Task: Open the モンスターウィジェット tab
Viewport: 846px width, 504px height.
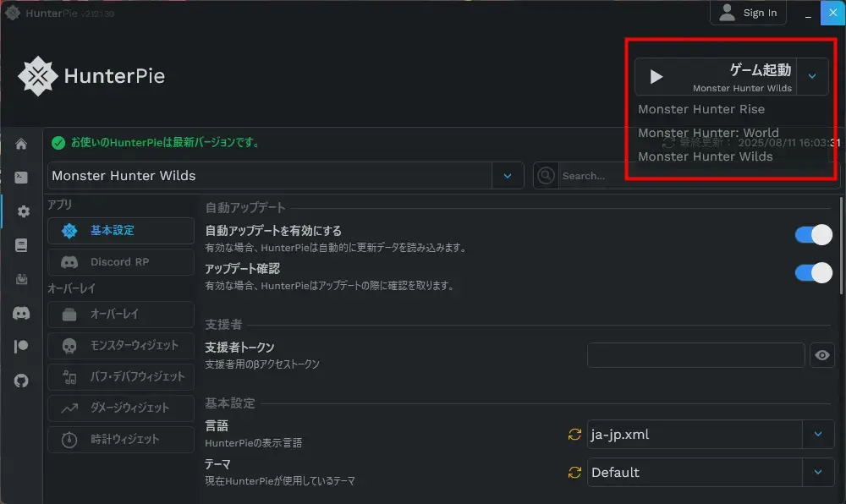Action: [121, 346]
